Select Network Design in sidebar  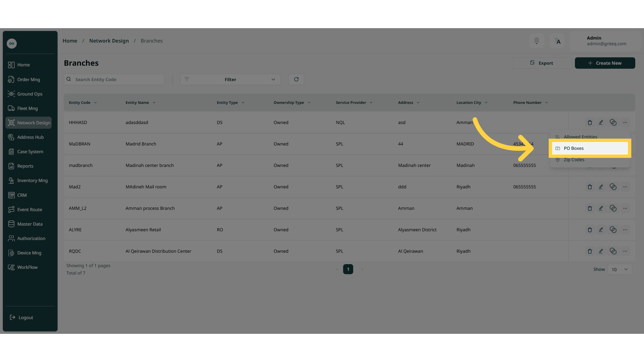point(29,123)
